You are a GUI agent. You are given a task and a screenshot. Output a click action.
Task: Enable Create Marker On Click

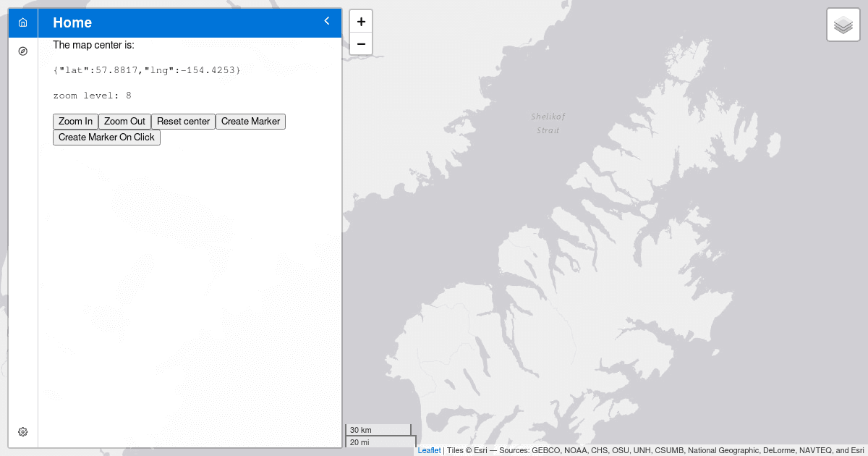click(106, 138)
